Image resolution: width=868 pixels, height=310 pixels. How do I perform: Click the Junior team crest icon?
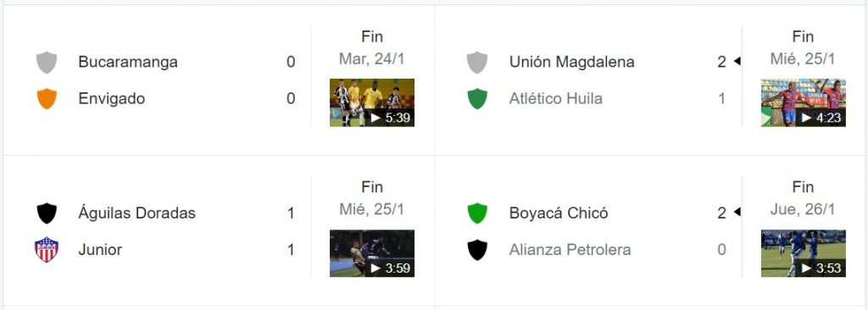click(x=47, y=250)
